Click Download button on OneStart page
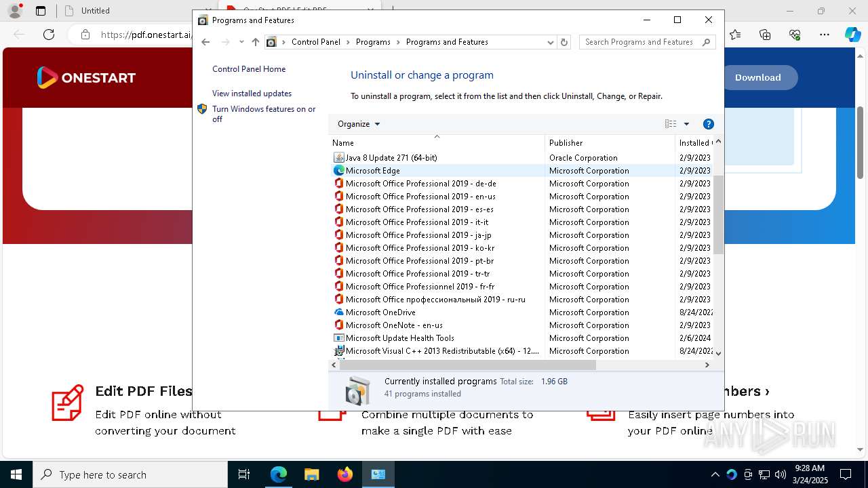Screen dimensions: 868x488 757,77
